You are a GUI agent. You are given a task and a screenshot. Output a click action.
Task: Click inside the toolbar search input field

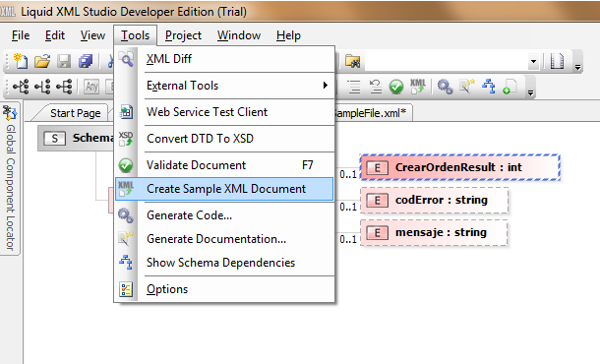tap(447, 61)
